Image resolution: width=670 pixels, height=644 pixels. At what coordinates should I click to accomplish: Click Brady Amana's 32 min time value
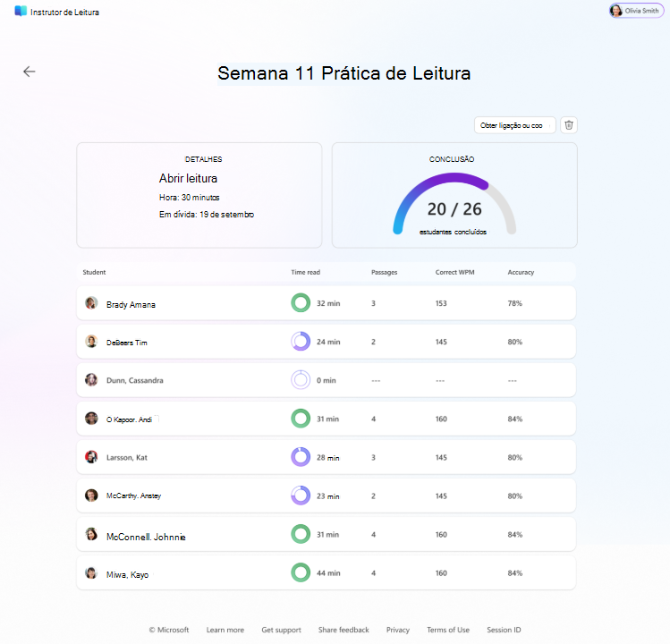pyautogui.click(x=328, y=303)
